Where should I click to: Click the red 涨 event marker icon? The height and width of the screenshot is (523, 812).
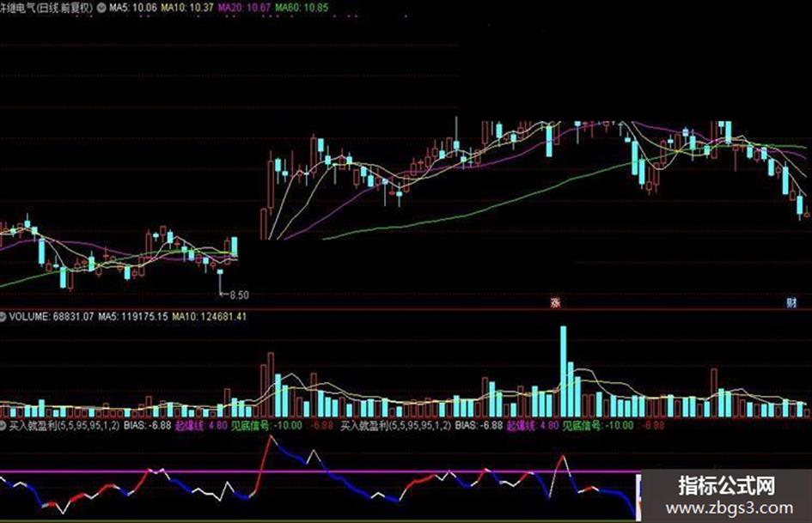(555, 302)
